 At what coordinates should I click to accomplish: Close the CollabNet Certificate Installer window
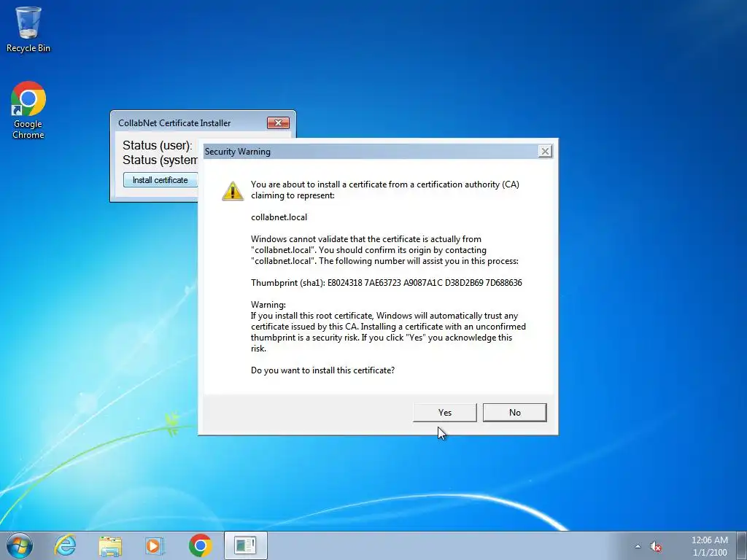point(278,122)
